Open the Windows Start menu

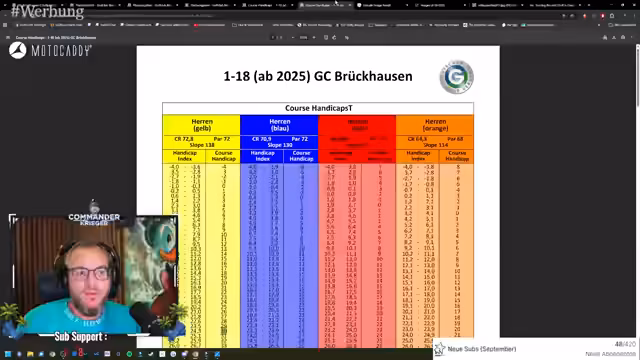[x=7, y=354]
